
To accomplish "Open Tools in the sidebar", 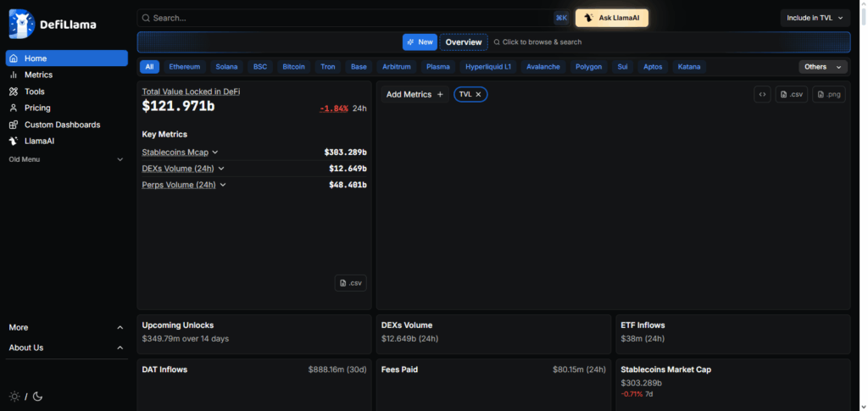I will pos(34,92).
